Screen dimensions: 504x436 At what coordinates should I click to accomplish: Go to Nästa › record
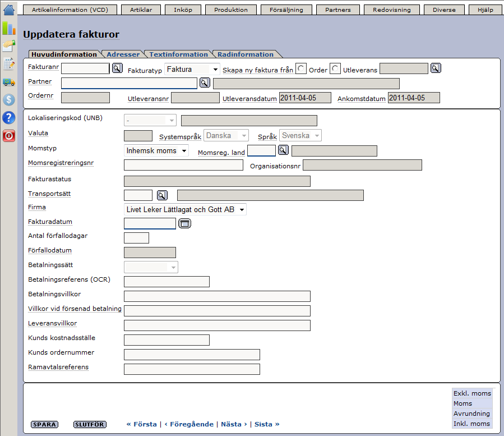234,424
